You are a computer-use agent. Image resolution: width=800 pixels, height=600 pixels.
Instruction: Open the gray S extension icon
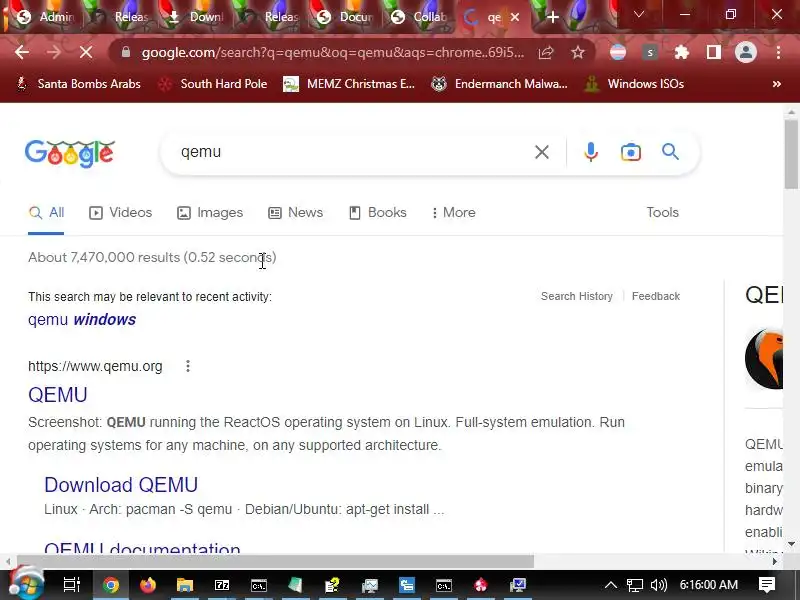[649, 52]
